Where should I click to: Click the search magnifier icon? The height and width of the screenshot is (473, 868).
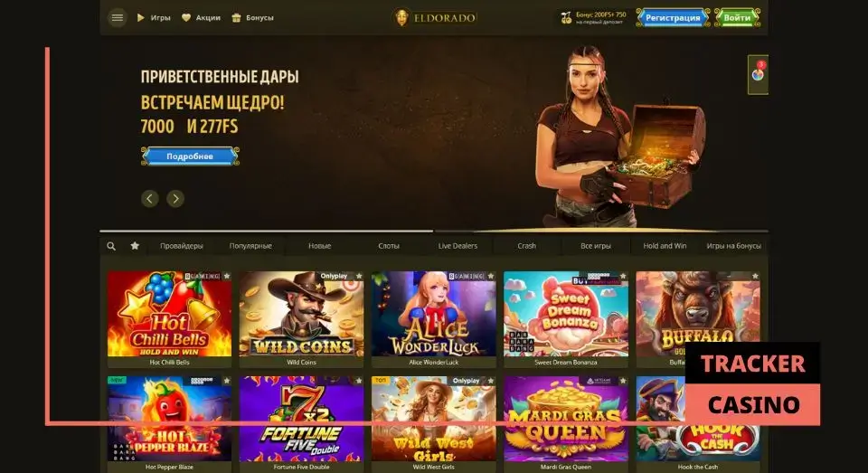111,246
